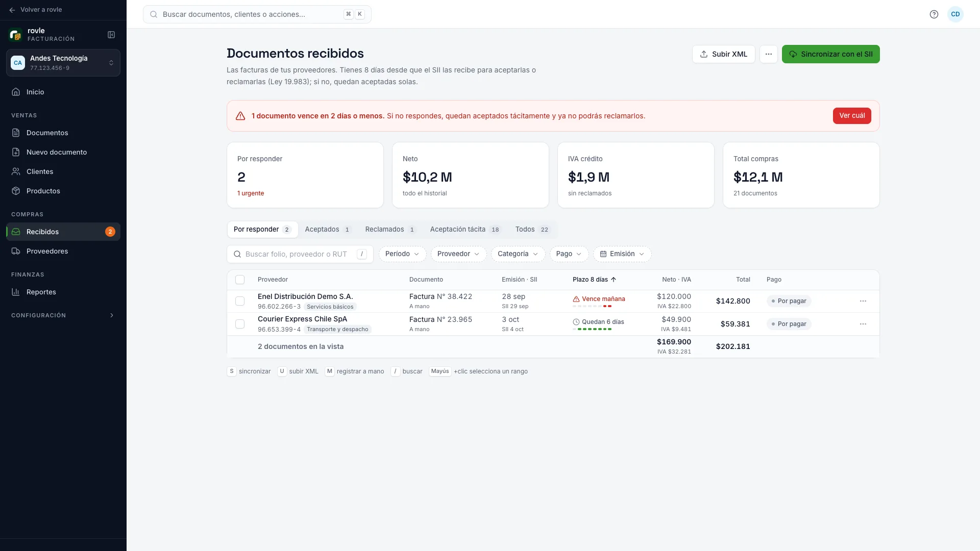The image size is (980, 551).
Task: Focus the Buscar folio, proveedor o RUT field
Action: pyautogui.click(x=300, y=254)
